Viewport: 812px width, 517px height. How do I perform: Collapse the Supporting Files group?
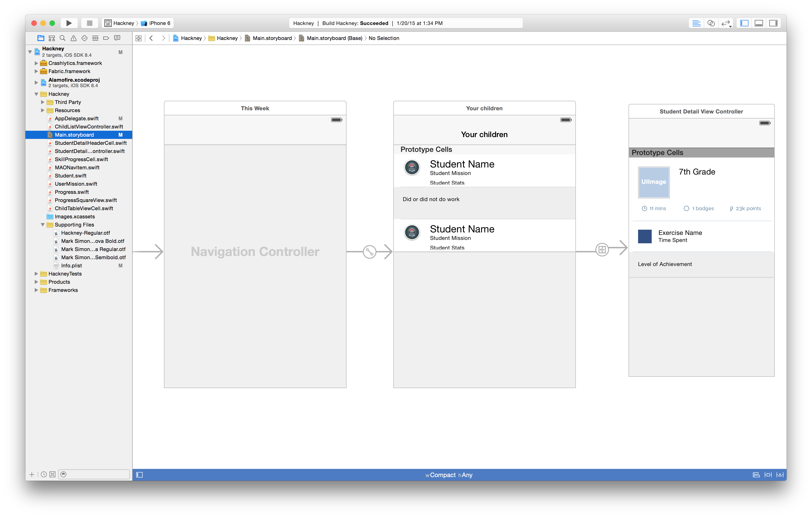[43, 225]
